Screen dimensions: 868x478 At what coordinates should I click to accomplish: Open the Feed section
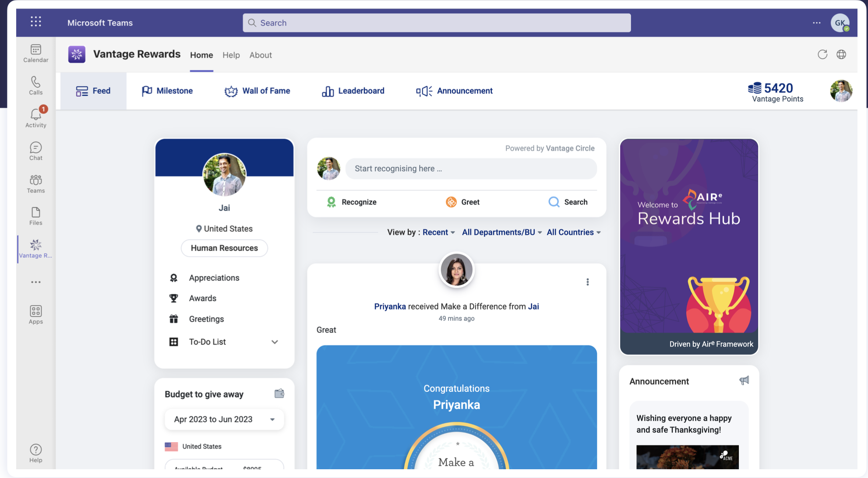(93, 91)
